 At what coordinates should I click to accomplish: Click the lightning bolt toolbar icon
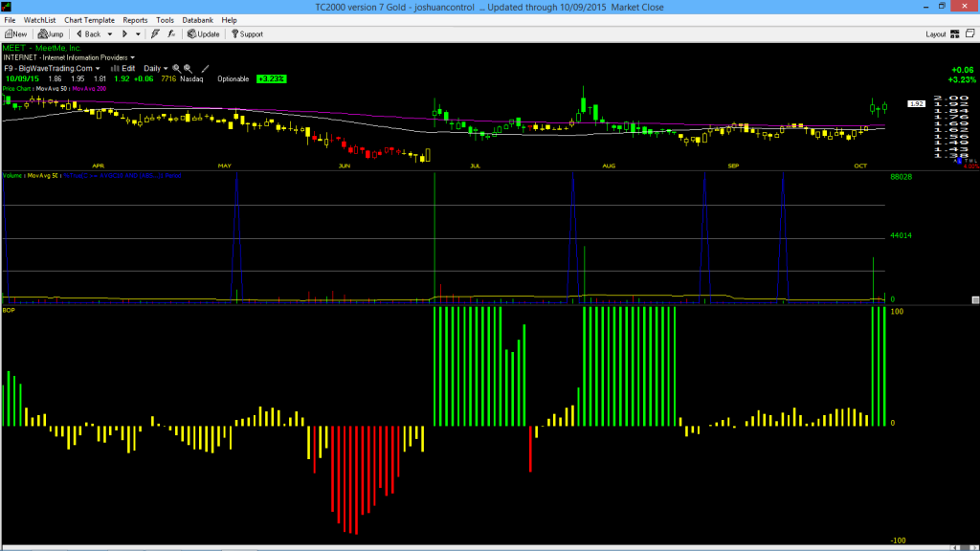155,34
